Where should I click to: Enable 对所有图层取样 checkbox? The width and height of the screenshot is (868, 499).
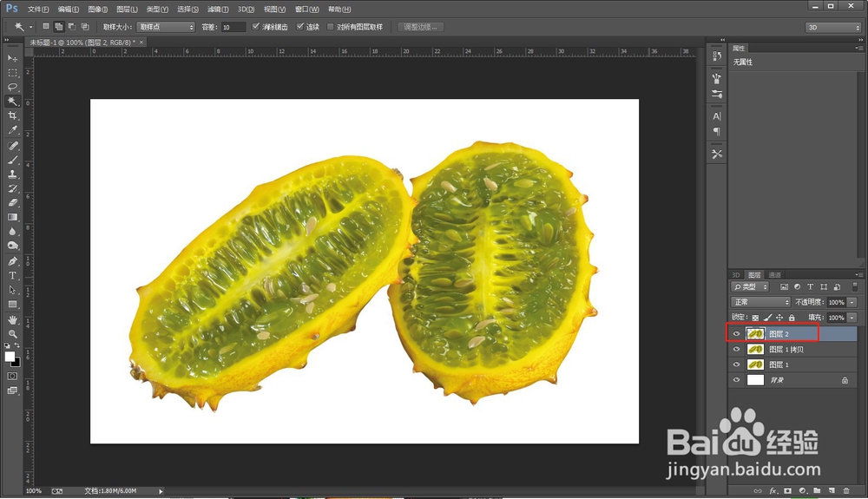tap(331, 27)
